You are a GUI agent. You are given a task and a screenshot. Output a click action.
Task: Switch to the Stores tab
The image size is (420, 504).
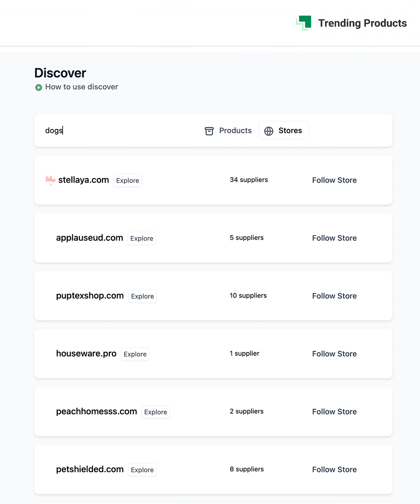click(x=283, y=131)
